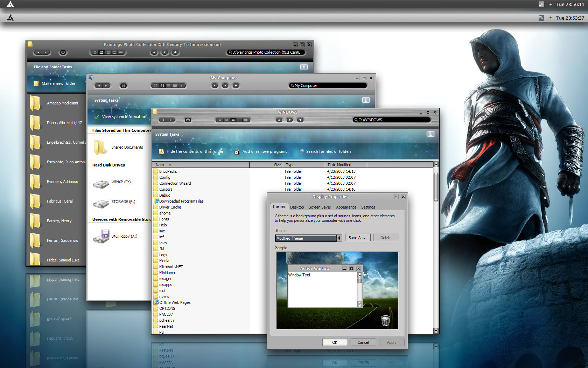Open the Screen Saver tab
The height and width of the screenshot is (368, 588).
tap(320, 207)
